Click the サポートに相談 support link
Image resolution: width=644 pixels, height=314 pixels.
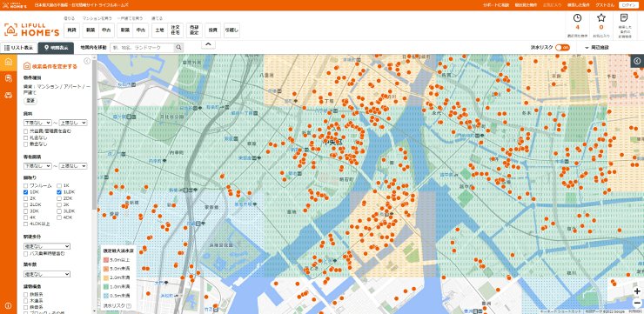pyautogui.click(x=497, y=5)
